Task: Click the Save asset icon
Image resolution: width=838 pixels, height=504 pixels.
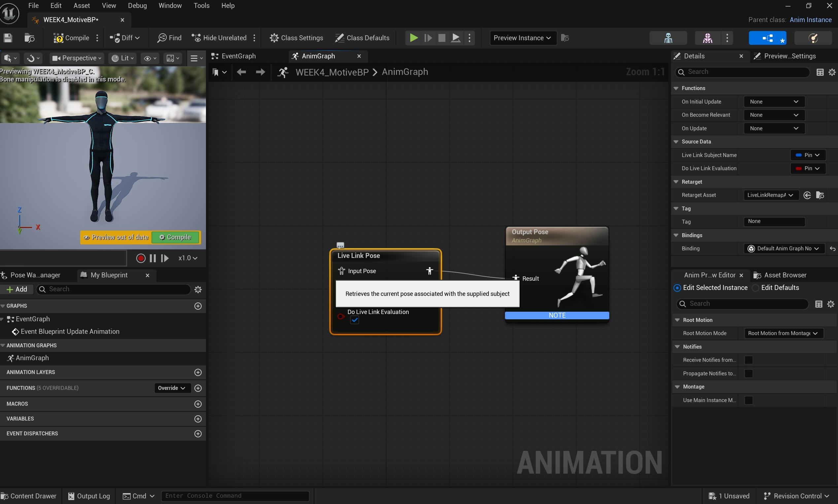Action: 8,38
